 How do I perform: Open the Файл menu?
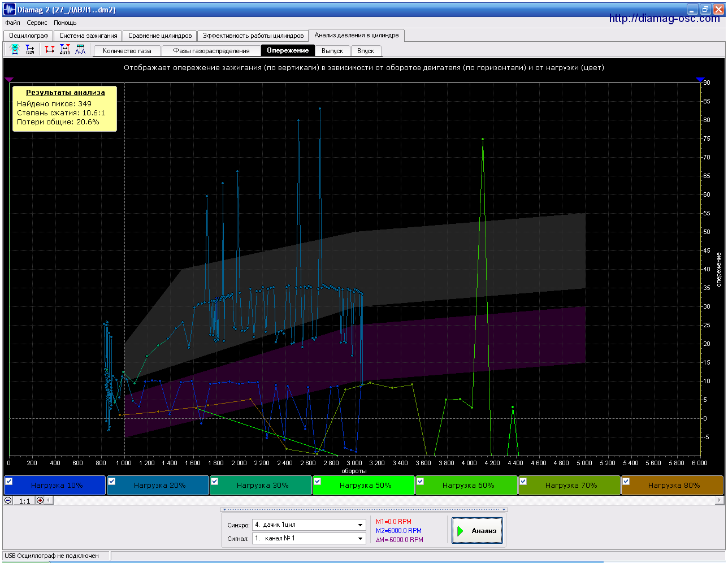[12, 23]
